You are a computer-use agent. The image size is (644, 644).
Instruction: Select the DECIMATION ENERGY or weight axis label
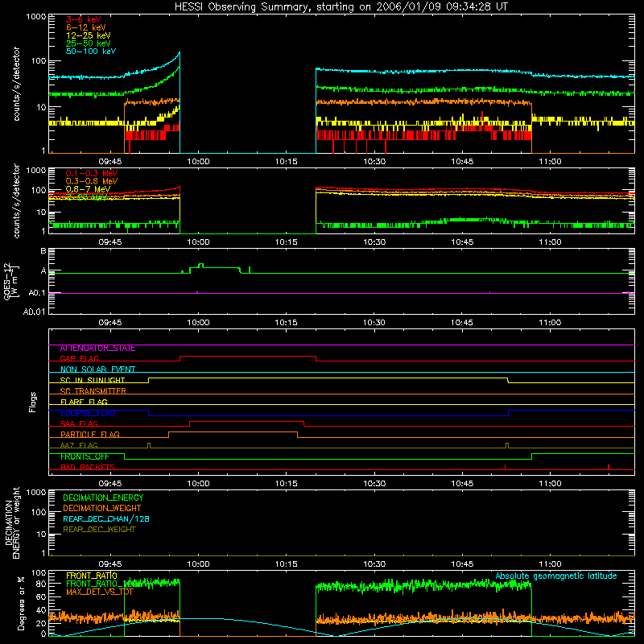12,523
